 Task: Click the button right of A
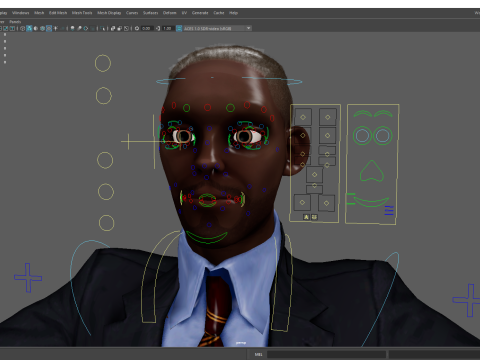point(314,217)
